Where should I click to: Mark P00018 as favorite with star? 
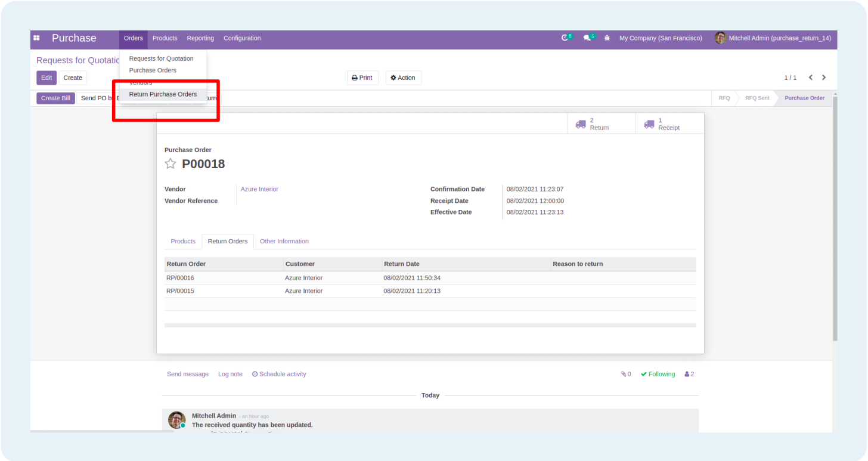(x=170, y=163)
